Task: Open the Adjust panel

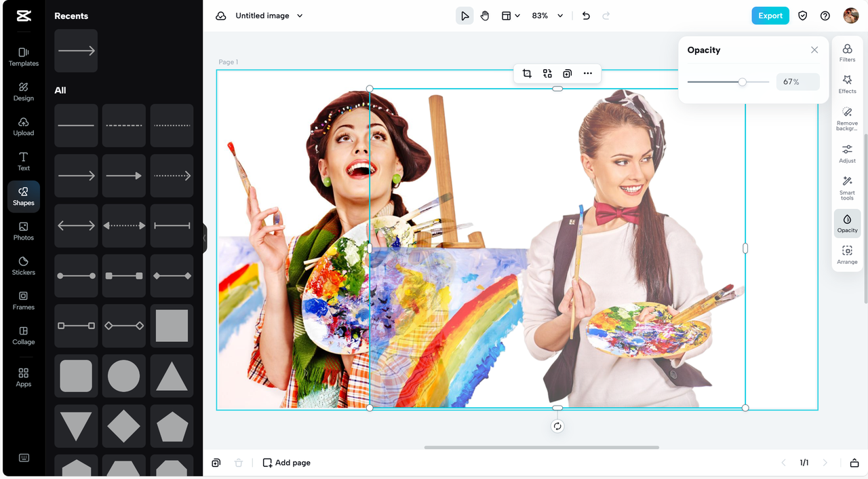Action: click(847, 154)
